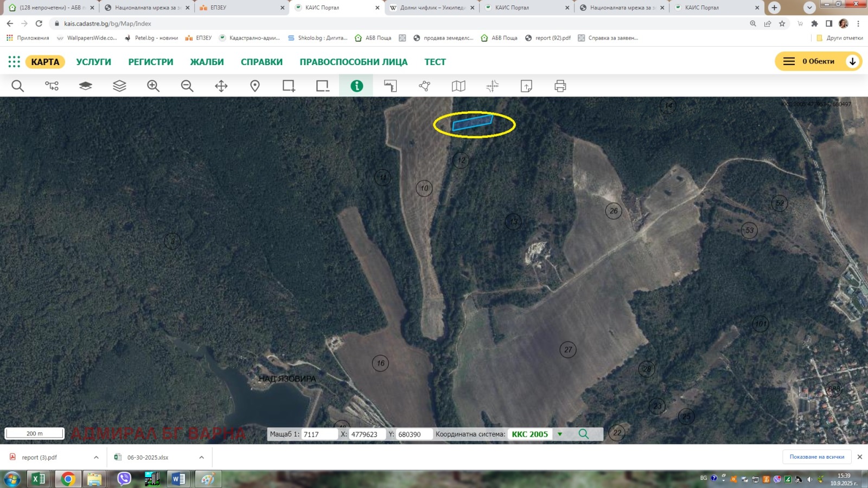Viewport: 868px width, 488px height.
Task: Click the magnifier search tool in map toolbar
Action: click(17, 86)
